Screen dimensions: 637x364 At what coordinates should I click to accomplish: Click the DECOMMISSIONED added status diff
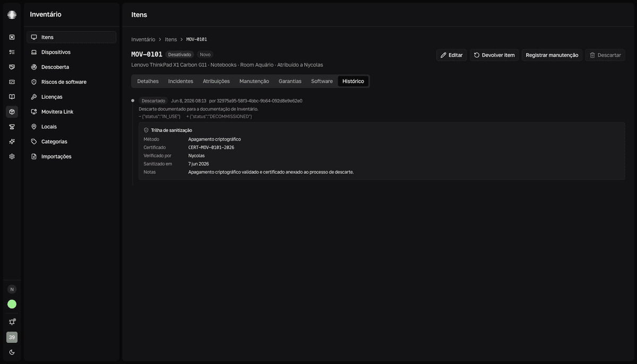(x=219, y=116)
